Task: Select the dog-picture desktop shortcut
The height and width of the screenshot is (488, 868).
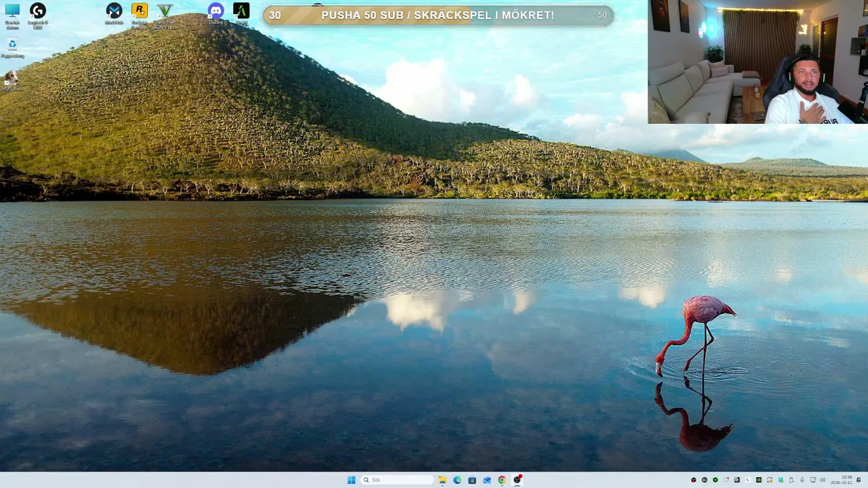Action: (x=12, y=81)
